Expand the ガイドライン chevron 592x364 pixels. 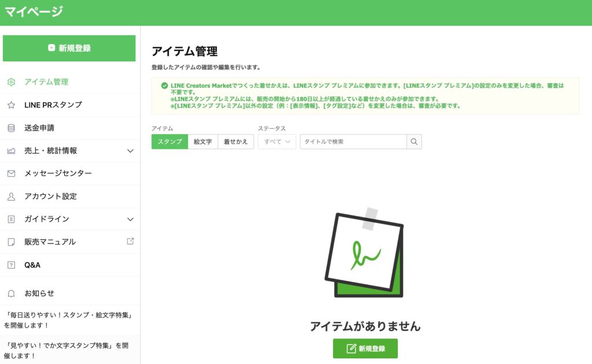130,219
